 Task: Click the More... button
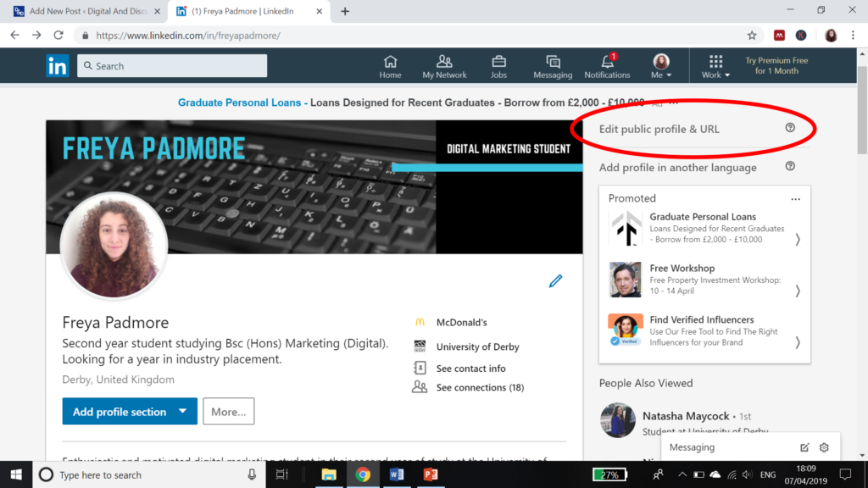[229, 412]
